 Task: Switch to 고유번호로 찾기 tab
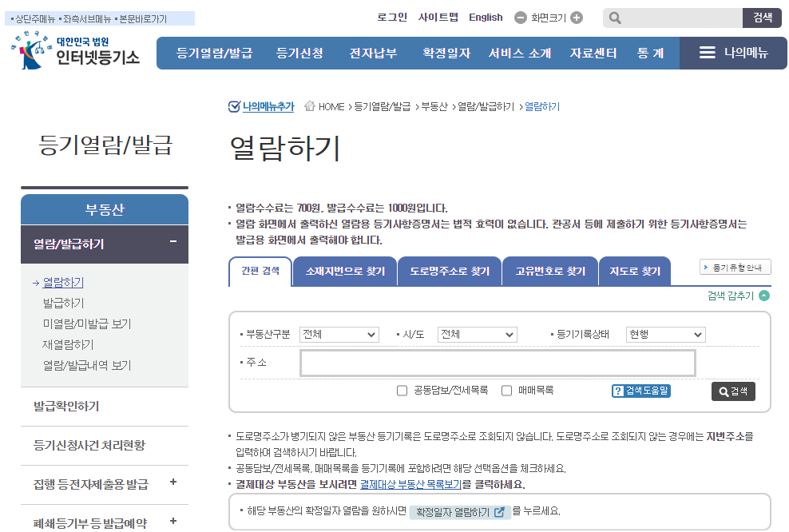pyautogui.click(x=550, y=272)
